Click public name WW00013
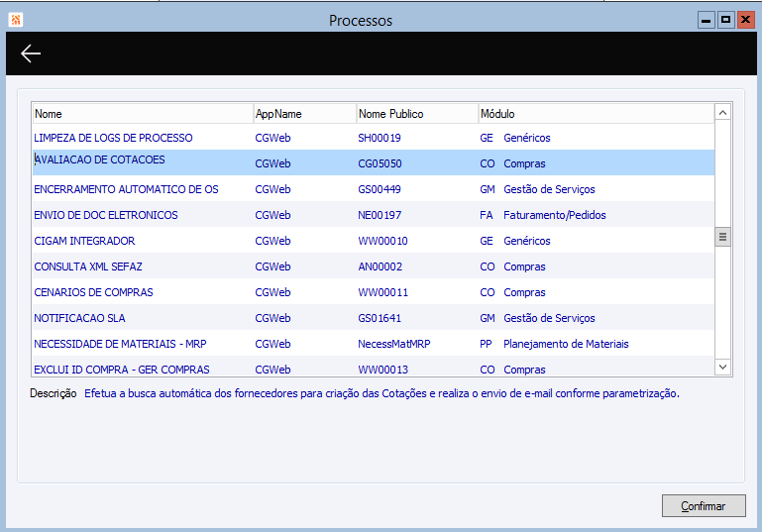Viewport: 762px width, 532px height. [x=382, y=370]
